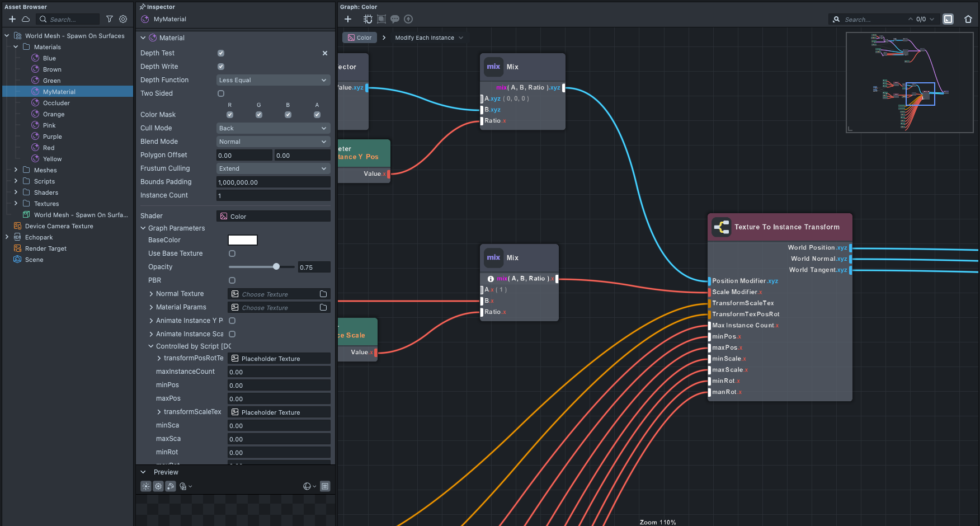
Task: Toggle the grid icon in Preview toolbar
Action: point(325,486)
